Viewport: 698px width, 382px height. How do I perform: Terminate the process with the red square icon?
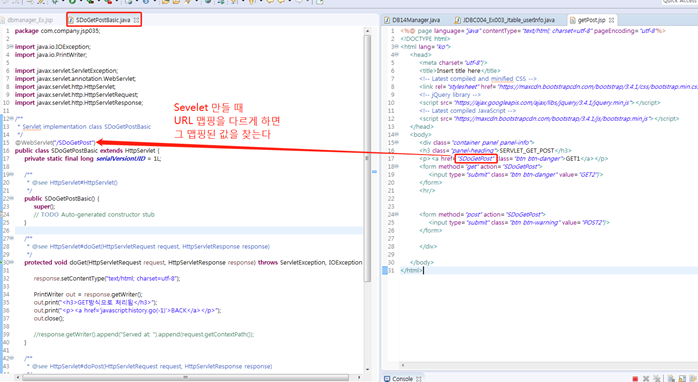pos(635,379)
